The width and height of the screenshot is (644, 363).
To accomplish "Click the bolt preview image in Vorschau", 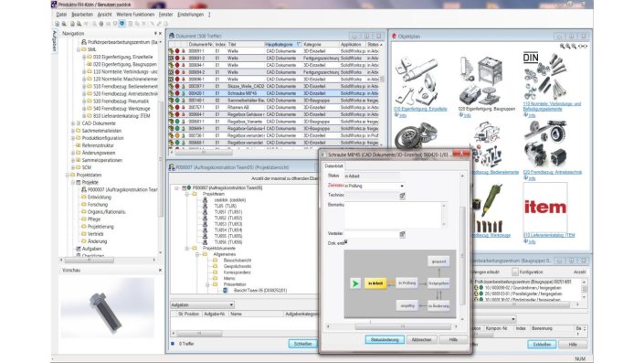I will coord(108,307).
